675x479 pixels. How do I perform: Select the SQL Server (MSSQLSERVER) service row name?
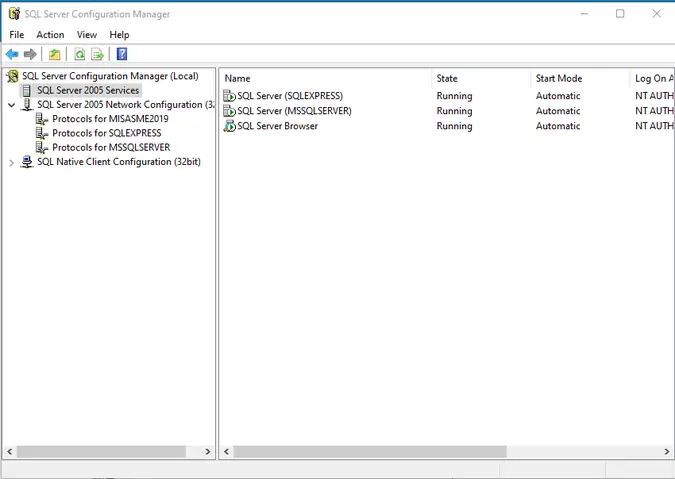294,111
